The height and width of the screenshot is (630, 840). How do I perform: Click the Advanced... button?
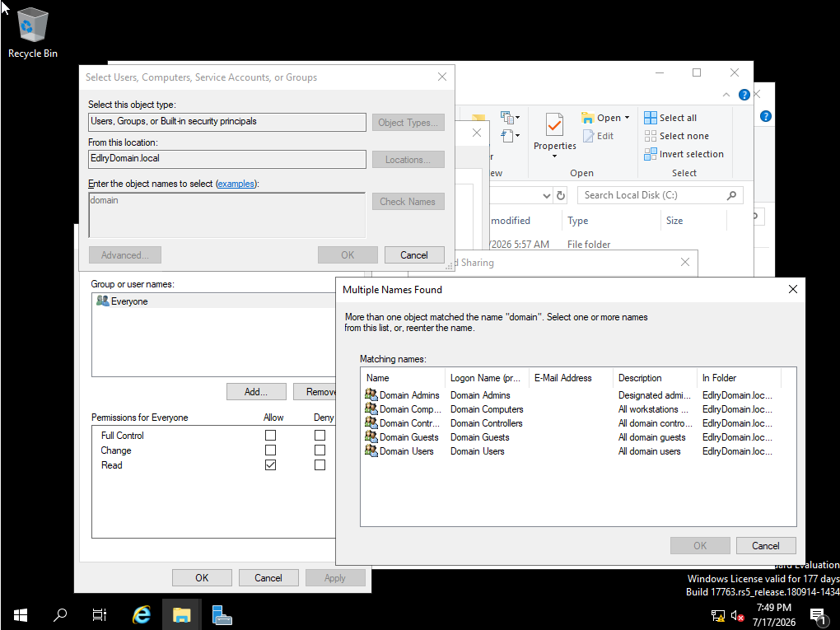point(125,255)
